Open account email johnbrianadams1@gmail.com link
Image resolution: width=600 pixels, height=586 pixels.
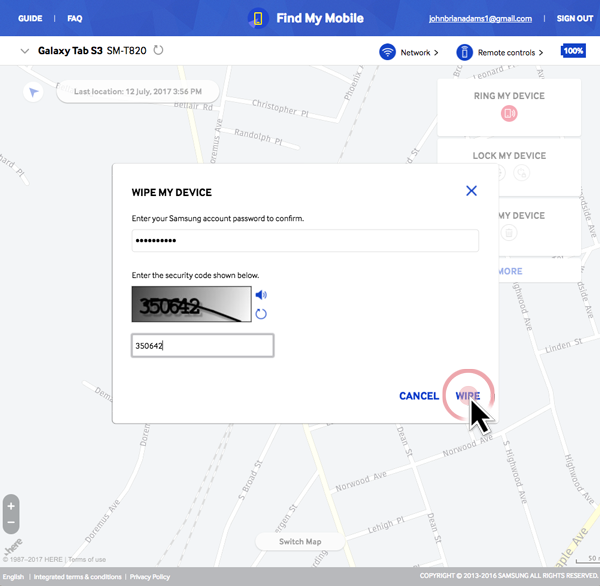click(x=480, y=18)
